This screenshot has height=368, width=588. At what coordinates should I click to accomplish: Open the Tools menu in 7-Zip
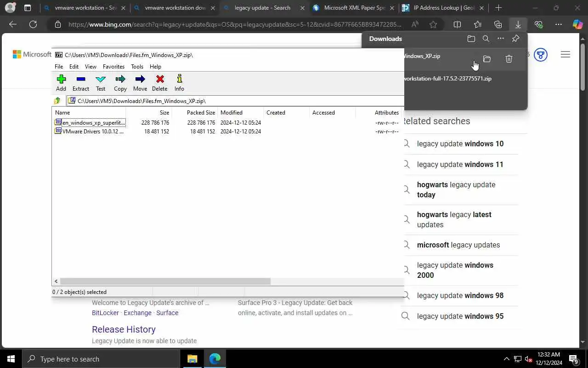pos(137,67)
